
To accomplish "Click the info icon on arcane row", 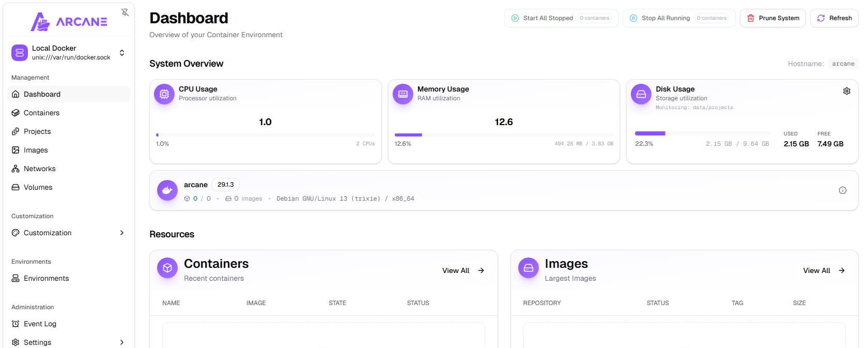I will [x=842, y=190].
